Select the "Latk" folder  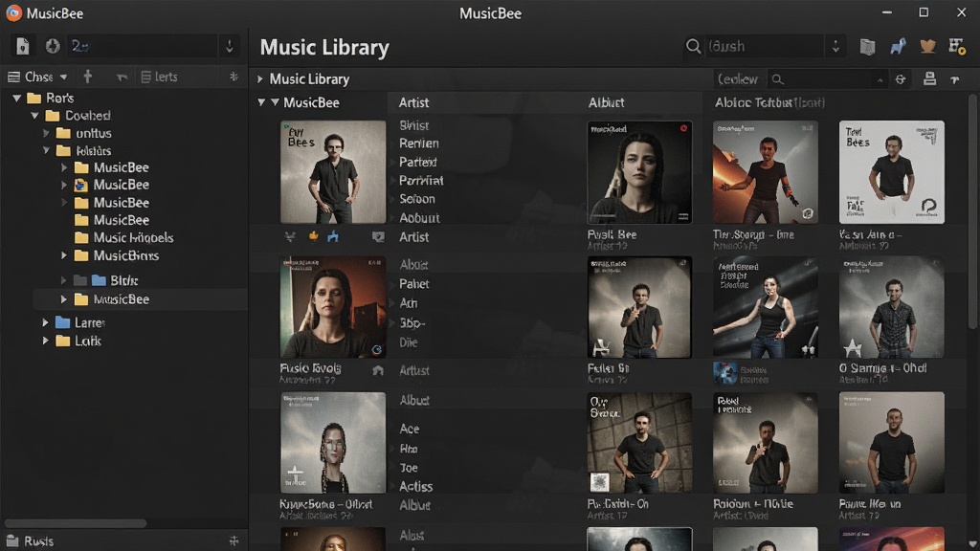click(x=78, y=342)
